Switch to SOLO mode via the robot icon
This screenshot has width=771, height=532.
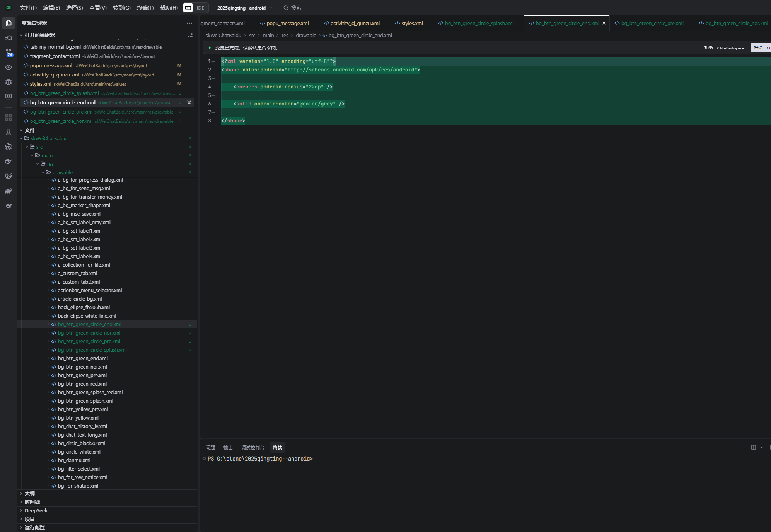(x=188, y=8)
